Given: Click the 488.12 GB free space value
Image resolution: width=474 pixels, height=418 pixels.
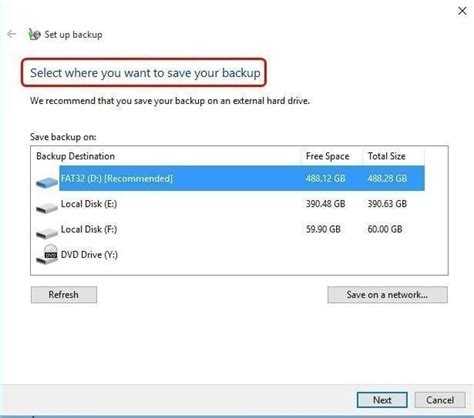Looking at the screenshot, I should 326,178.
